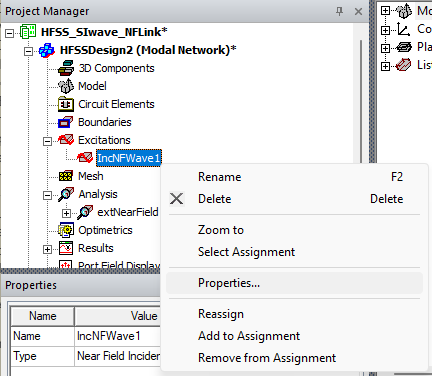The height and width of the screenshot is (376, 432).
Task: Click the planes icon in right tree
Action: pos(404,47)
